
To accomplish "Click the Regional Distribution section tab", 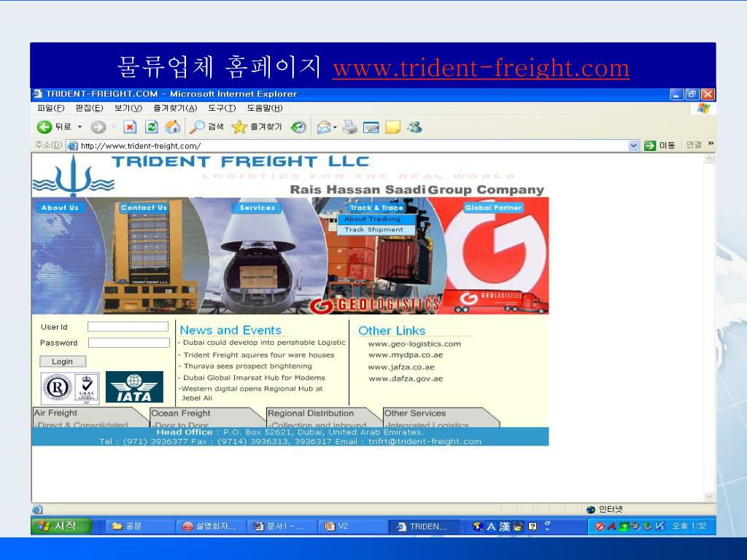I will (323, 416).
